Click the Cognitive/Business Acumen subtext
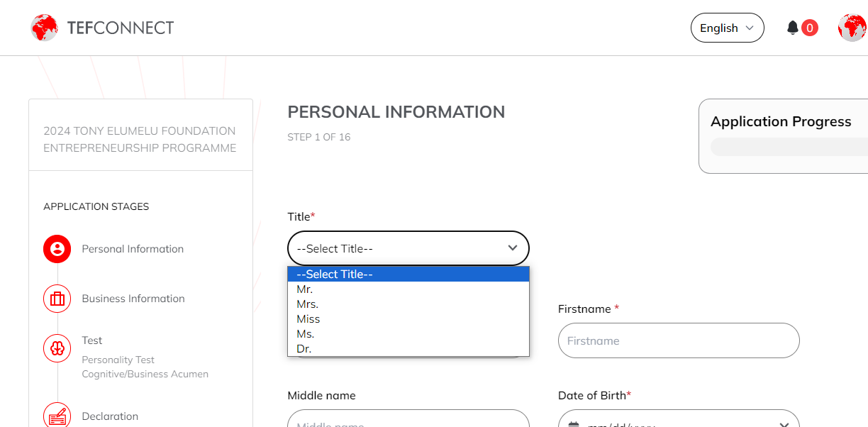 click(x=145, y=374)
